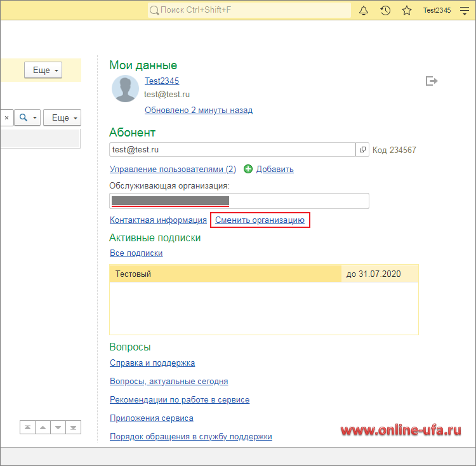Screen dimensions: 476x466
Task: Move up one record arrow
Action: 43,427
